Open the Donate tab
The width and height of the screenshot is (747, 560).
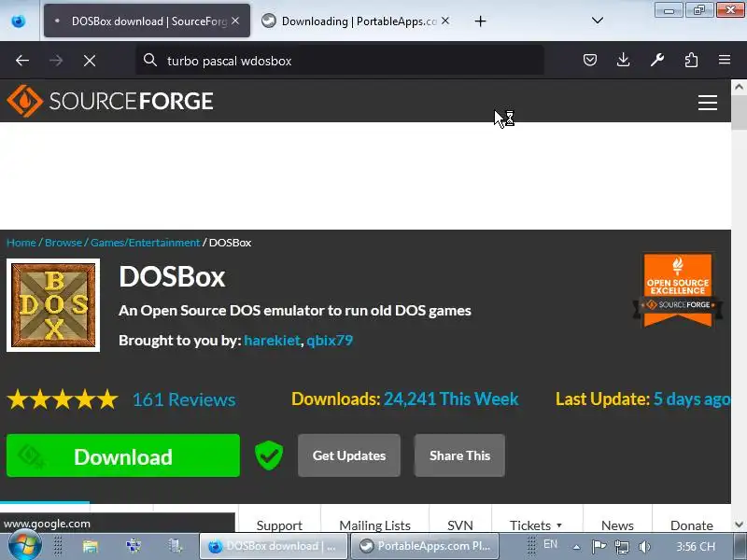692,525
